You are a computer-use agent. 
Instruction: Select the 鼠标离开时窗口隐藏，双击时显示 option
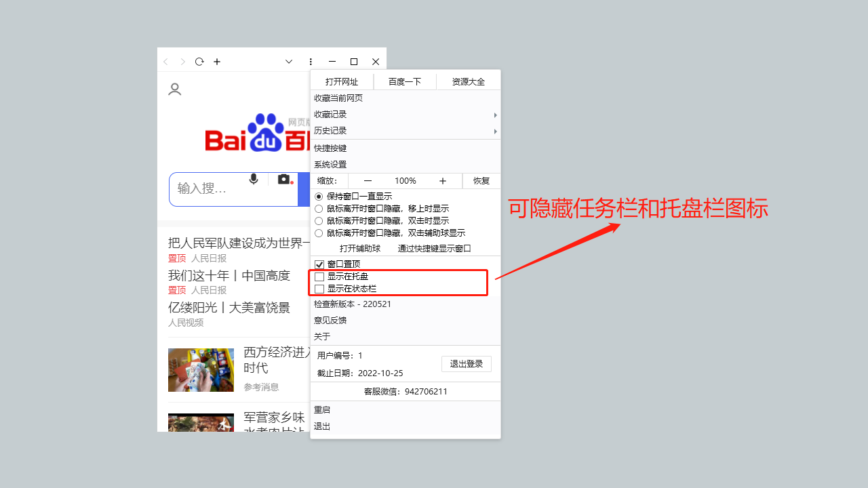click(x=319, y=220)
